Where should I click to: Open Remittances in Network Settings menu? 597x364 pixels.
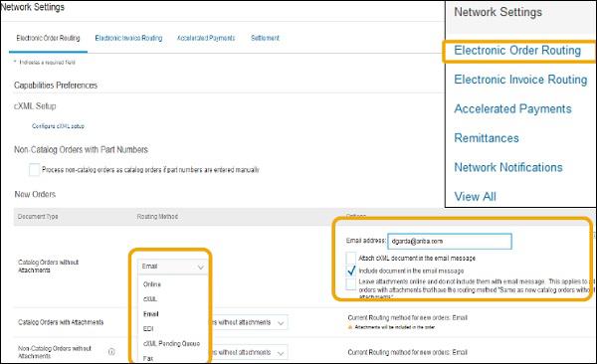(x=487, y=138)
